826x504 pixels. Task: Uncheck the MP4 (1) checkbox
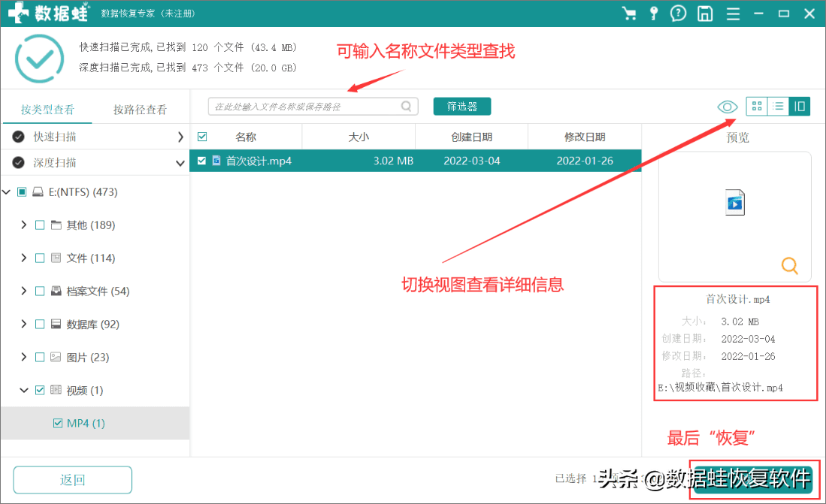click(58, 424)
